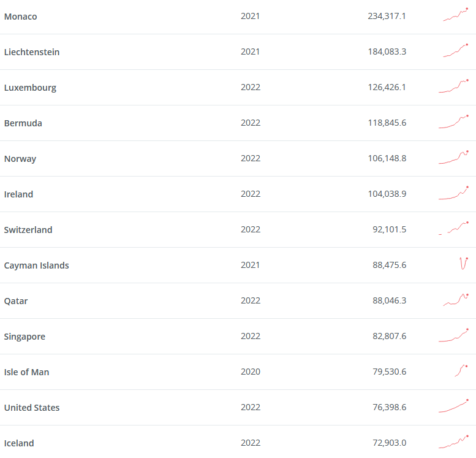The height and width of the screenshot is (458, 476).
Task: Click the Singapore country name
Action: point(25,337)
